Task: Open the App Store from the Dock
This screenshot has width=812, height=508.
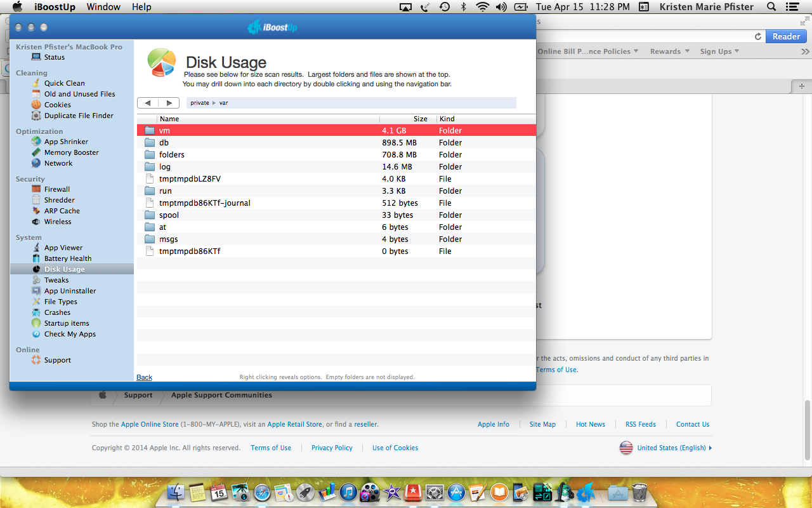Action: [x=456, y=491]
